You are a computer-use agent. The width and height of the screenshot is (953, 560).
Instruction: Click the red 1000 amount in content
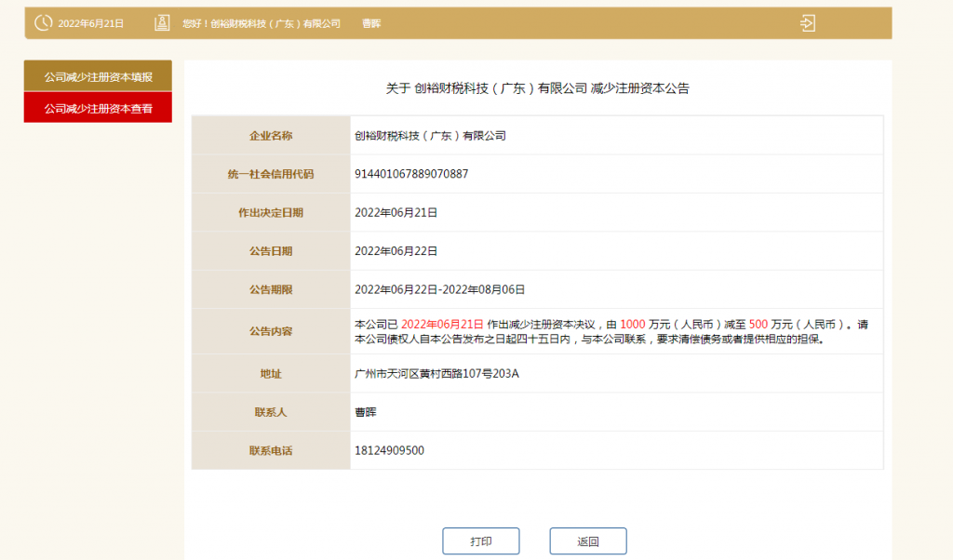(632, 325)
